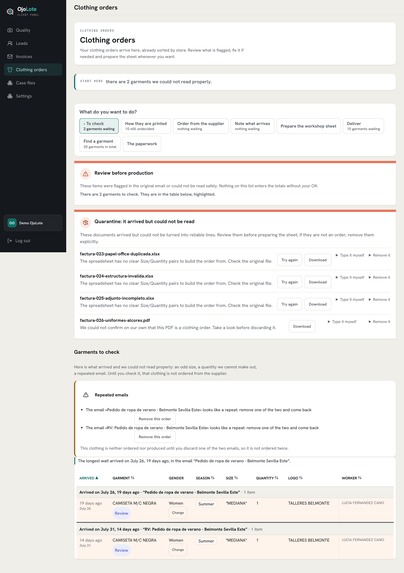Select the Deliver tab
This screenshot has width=404, height=573.
click(x=363, y=126)
